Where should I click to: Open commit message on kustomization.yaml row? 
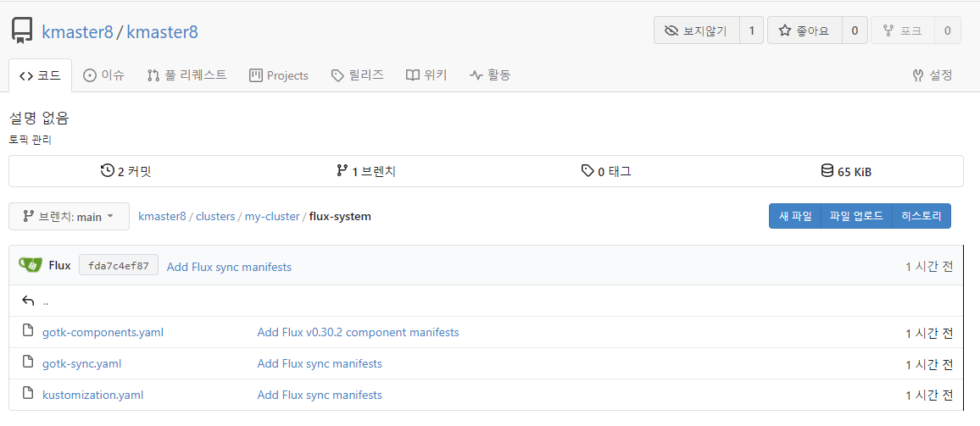(x=320, y=395)
